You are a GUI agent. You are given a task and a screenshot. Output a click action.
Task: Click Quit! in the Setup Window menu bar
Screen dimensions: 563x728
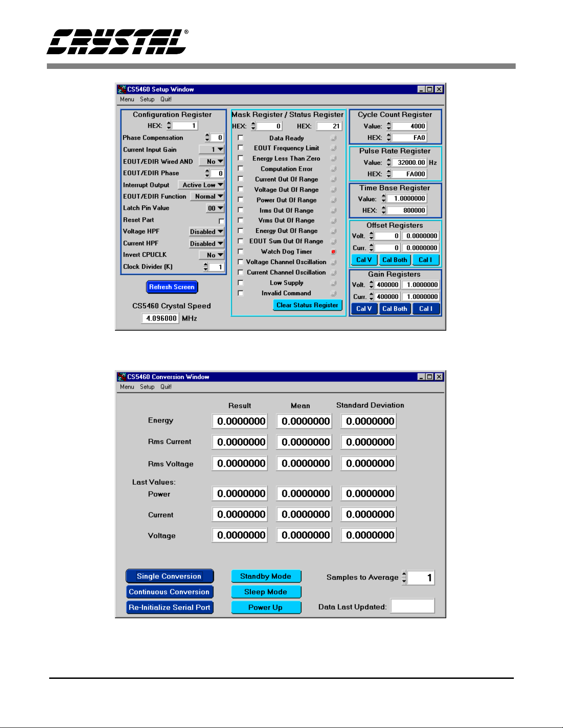[166, 99]
